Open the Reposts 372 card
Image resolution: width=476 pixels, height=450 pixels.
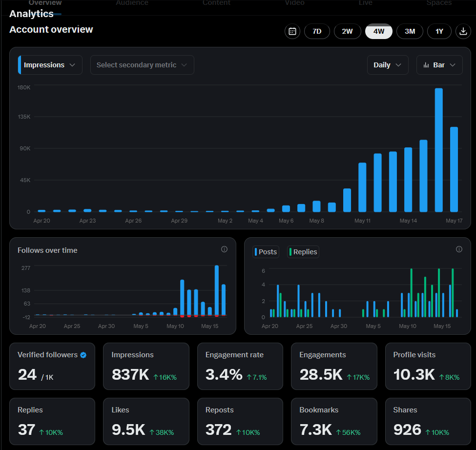pos(240,422)
